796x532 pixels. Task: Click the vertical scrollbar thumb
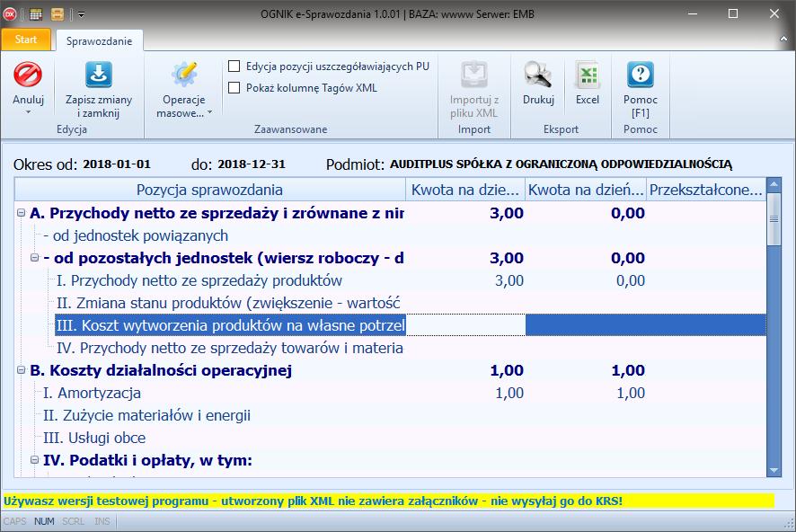(774, 218)
